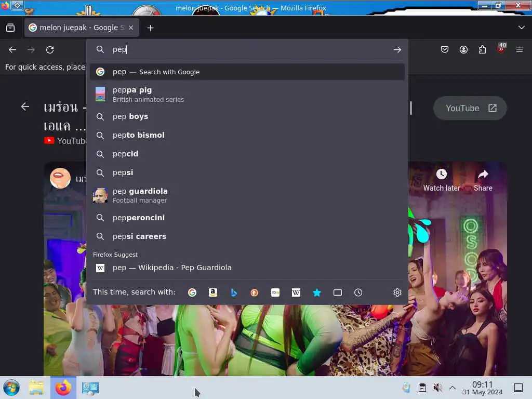The height and width of the screenshot is (399, 532).
Task: Click the page back arrow beside Thai title
Action: pyautogui.click(x=25, y=107)
